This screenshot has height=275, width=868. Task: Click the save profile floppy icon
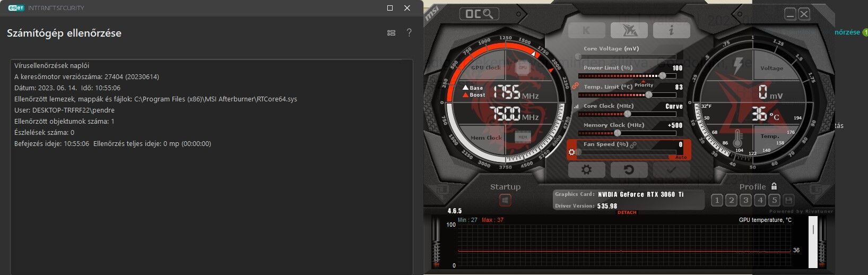[788, 200]
